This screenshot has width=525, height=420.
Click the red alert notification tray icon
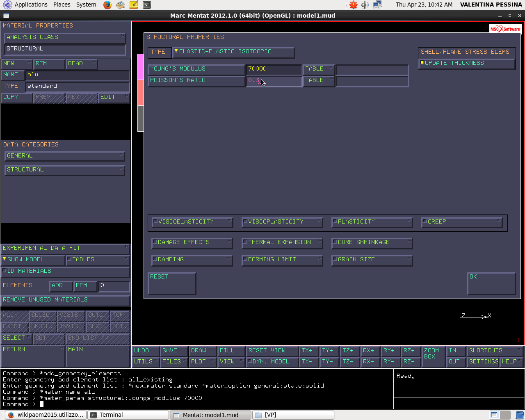pyautogui.click(x=353, y=5)
